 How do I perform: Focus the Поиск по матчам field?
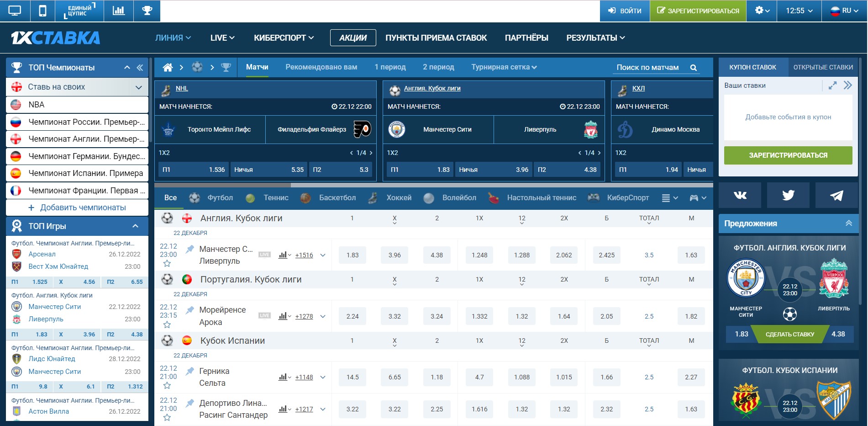(648, 68)
